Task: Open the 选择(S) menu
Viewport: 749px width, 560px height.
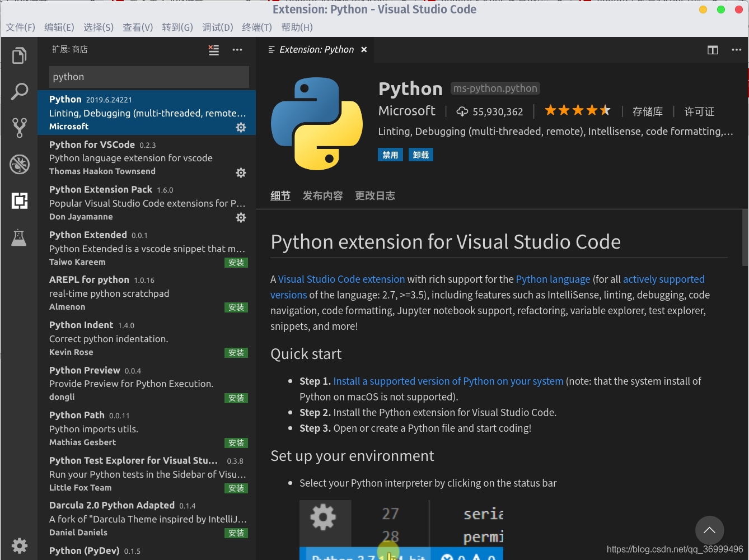Action: coord(99,27)
